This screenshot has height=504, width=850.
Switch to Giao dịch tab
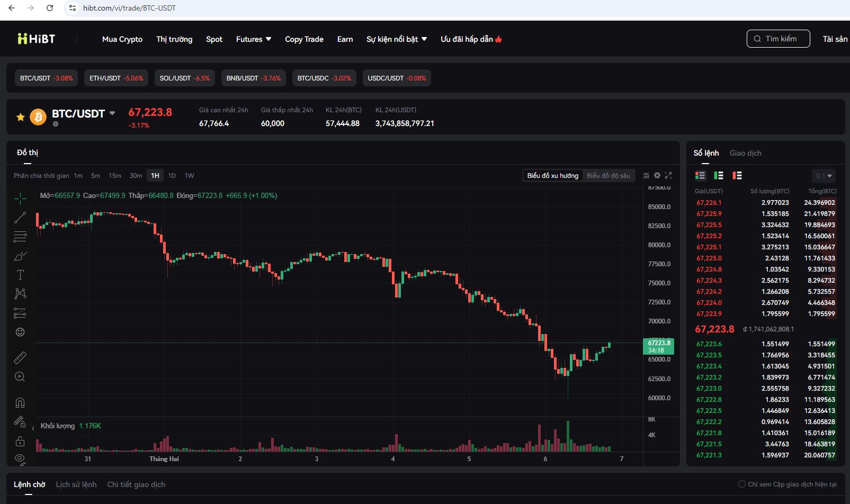745,153
